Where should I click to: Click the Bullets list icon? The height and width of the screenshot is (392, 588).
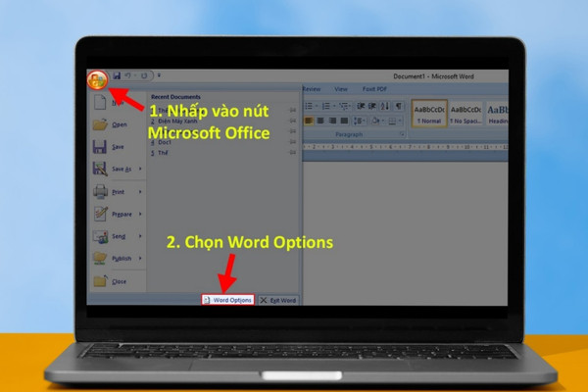tap(309, 106)
